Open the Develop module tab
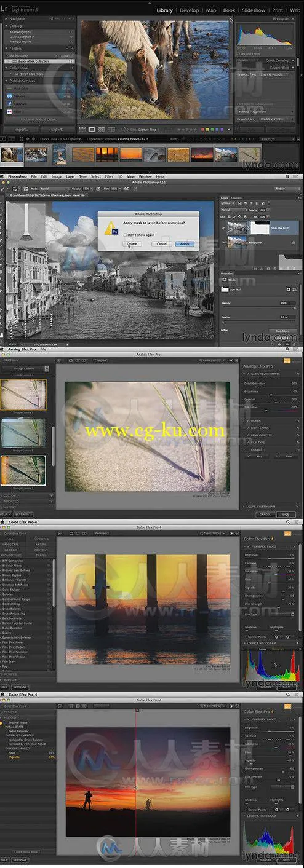The image size is (304, 868). coord(190,10)
